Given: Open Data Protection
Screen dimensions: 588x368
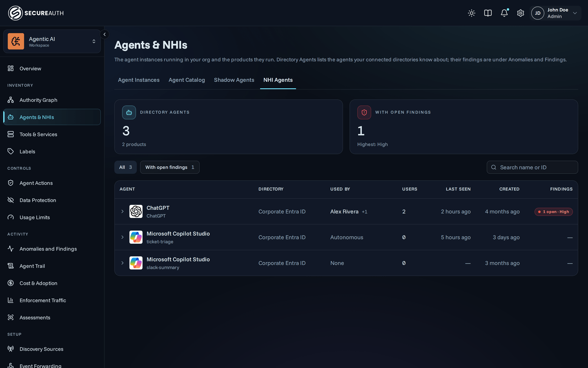Looking at the screenshot, I should [x=52, y=200].
